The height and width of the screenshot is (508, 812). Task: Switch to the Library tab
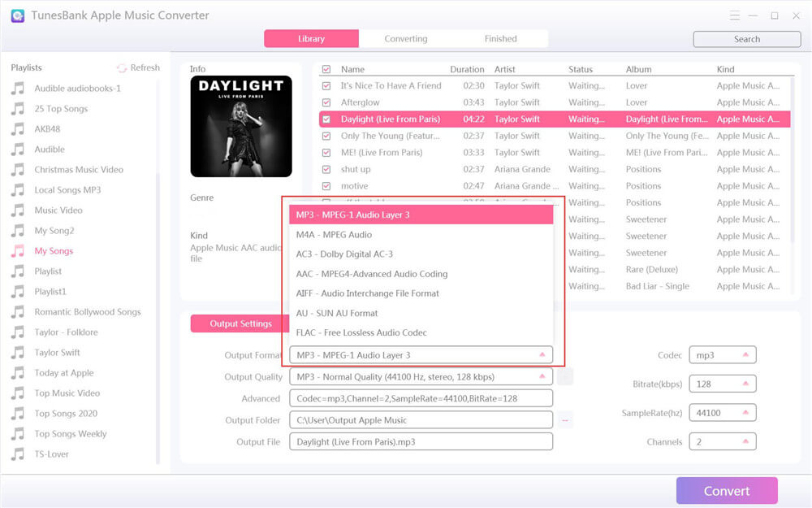click(x=311, y=39)
